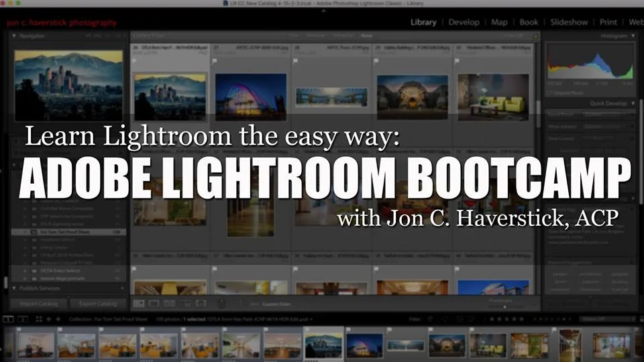644x362 pixels.
Task: Open the Develop module
Action: [464, 22]
